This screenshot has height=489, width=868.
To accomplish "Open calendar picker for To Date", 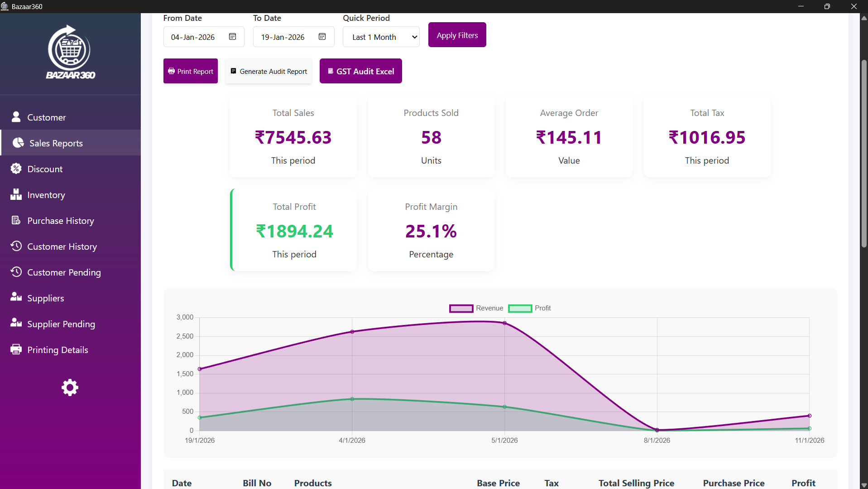I will (x=322, y=37).
